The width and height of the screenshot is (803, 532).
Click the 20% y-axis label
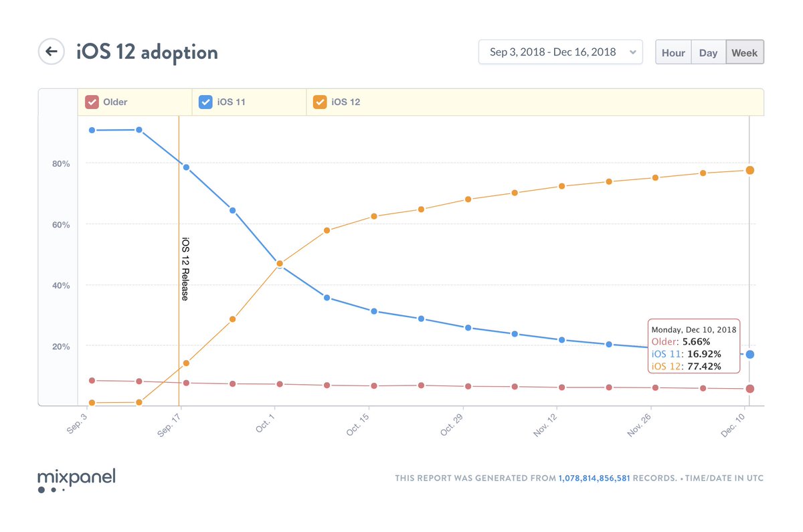(60, 346)
